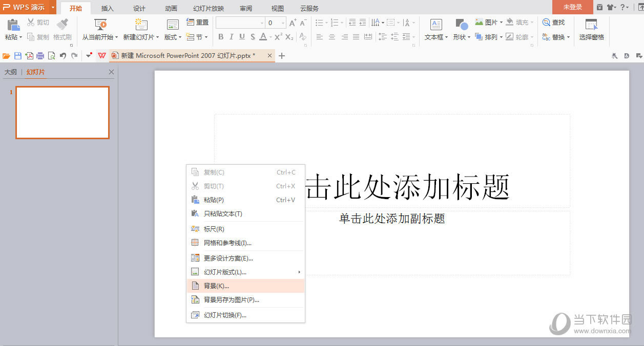The image size is (644, 346).
Task: Select slide 1 thumbnail
Action: click(x=63, y=112)
